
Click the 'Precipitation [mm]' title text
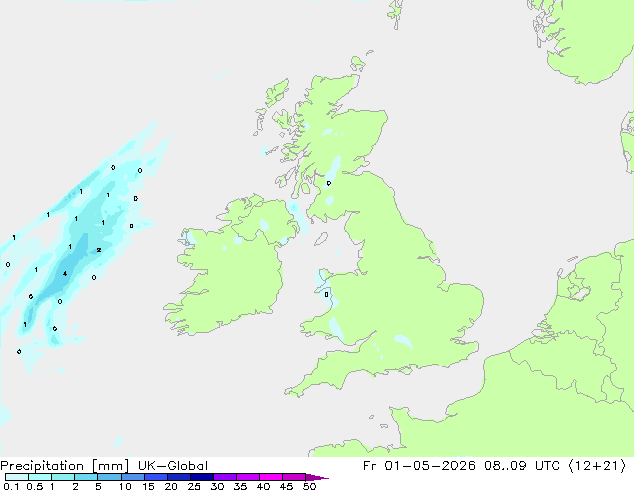(65, 466)
